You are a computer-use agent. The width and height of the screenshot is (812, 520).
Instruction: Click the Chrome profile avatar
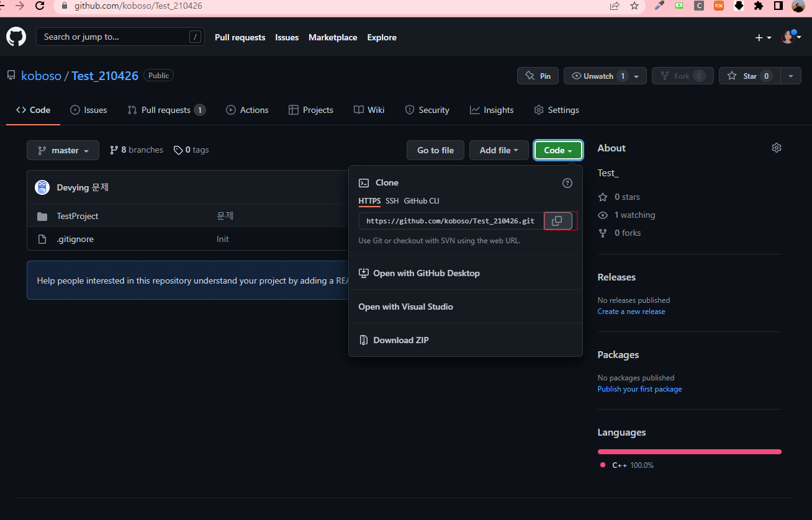798,6
